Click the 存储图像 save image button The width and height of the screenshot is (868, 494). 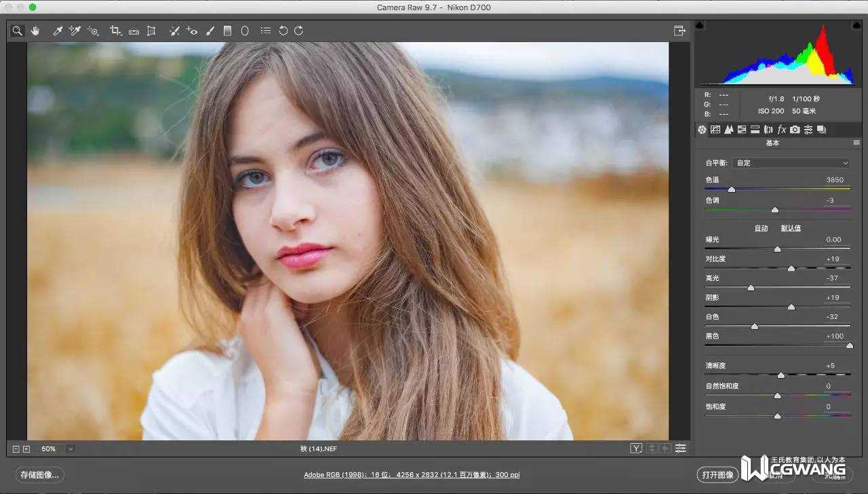click(x=40, y=475)
